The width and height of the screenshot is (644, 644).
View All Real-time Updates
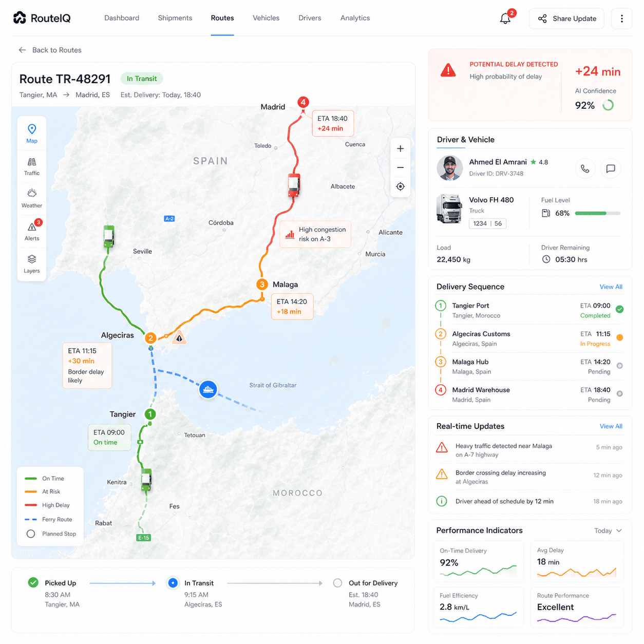click(x=611, y=426)
